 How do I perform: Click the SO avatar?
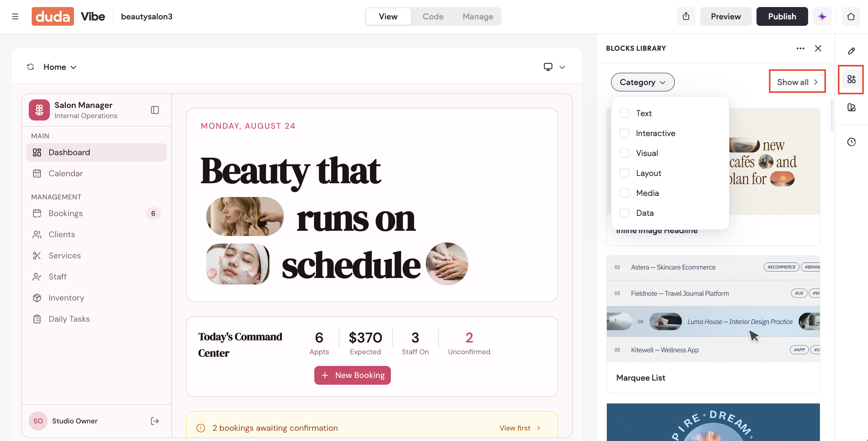pos(38,421)
